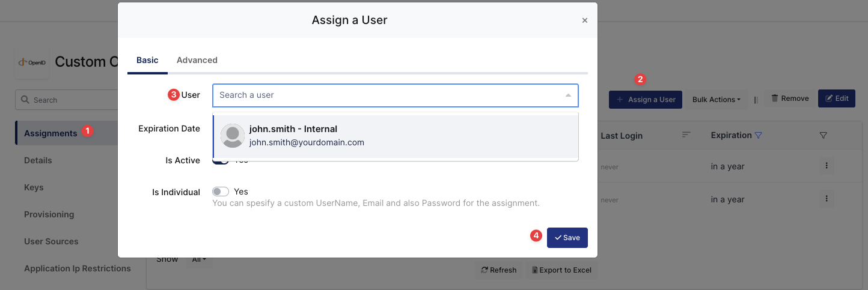Click the blue filter icon next to Expiration
868x290 pixels.
pos(758,135)
